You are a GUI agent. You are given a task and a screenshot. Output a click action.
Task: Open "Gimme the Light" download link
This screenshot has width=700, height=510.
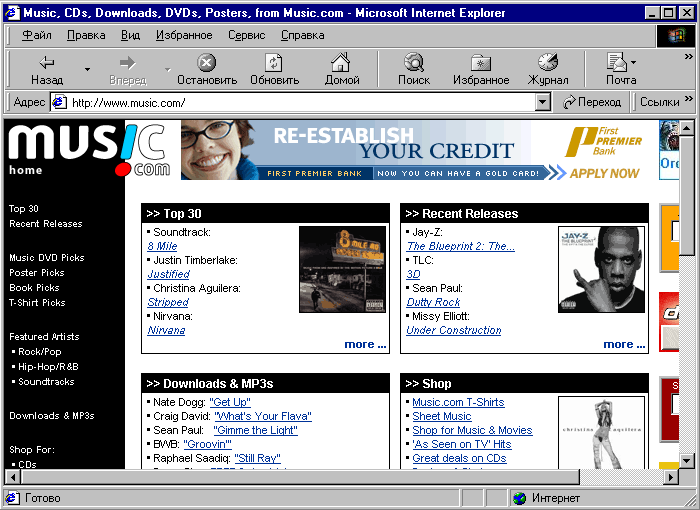point(255,430)
